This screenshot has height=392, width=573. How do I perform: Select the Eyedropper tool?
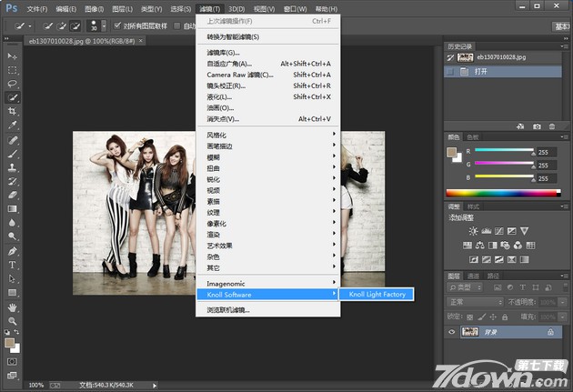click(13, 126)
